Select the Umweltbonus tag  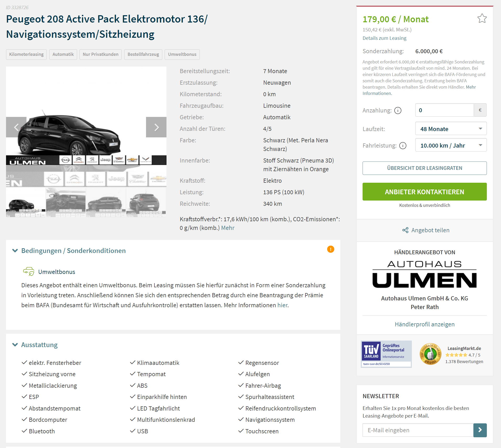[182, 54]
